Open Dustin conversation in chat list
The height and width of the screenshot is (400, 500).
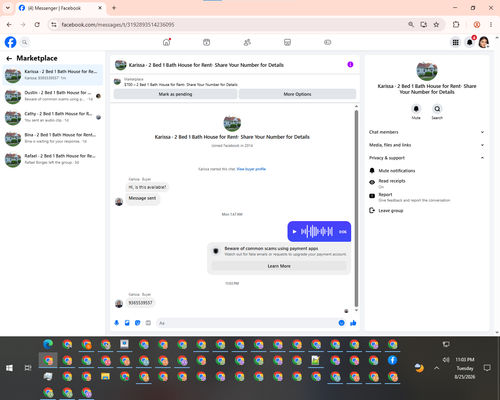click(53, 96)
